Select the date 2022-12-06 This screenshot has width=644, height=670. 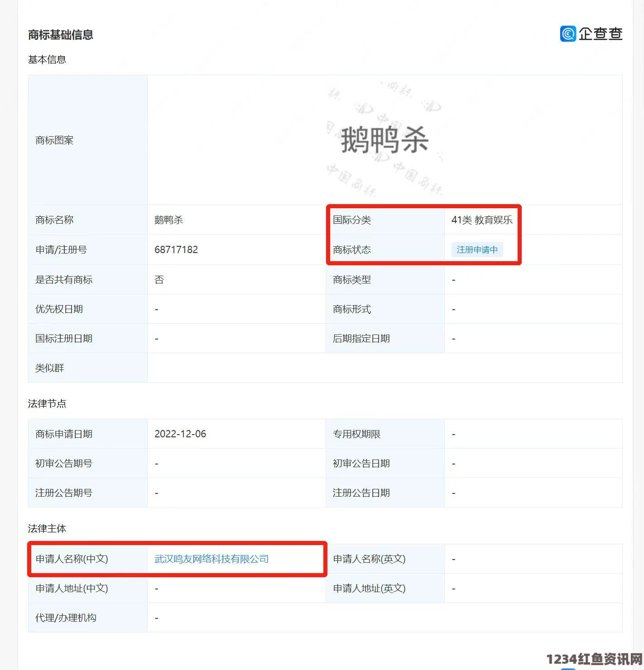[x=180, y=434]
